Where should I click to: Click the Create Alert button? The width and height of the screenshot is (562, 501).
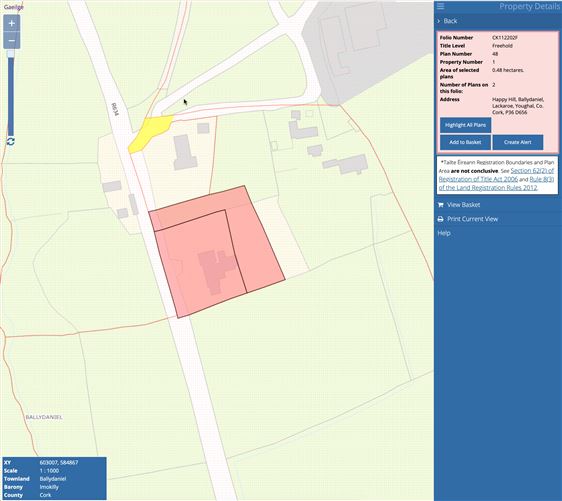pyautogui.click(x=518, y=142)
